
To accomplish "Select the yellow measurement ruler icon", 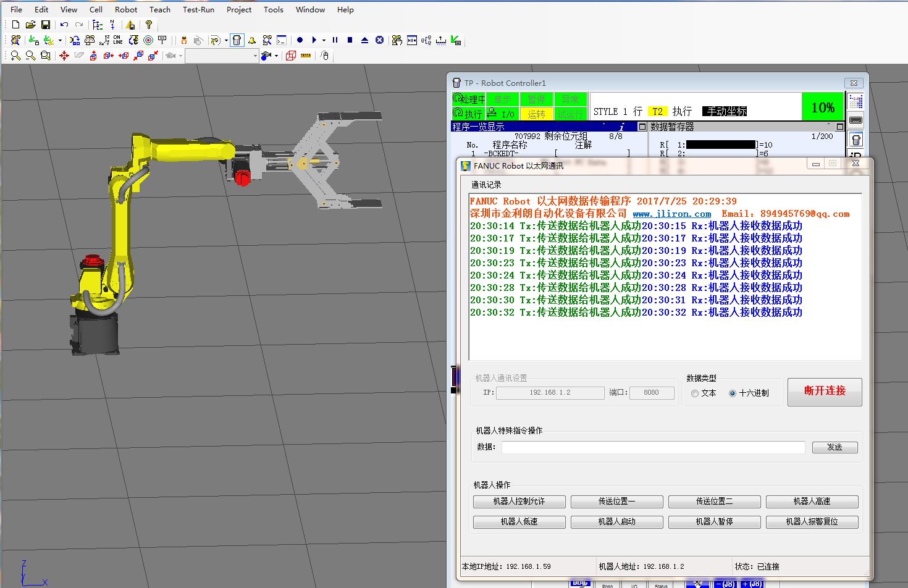I will [306, 56].
